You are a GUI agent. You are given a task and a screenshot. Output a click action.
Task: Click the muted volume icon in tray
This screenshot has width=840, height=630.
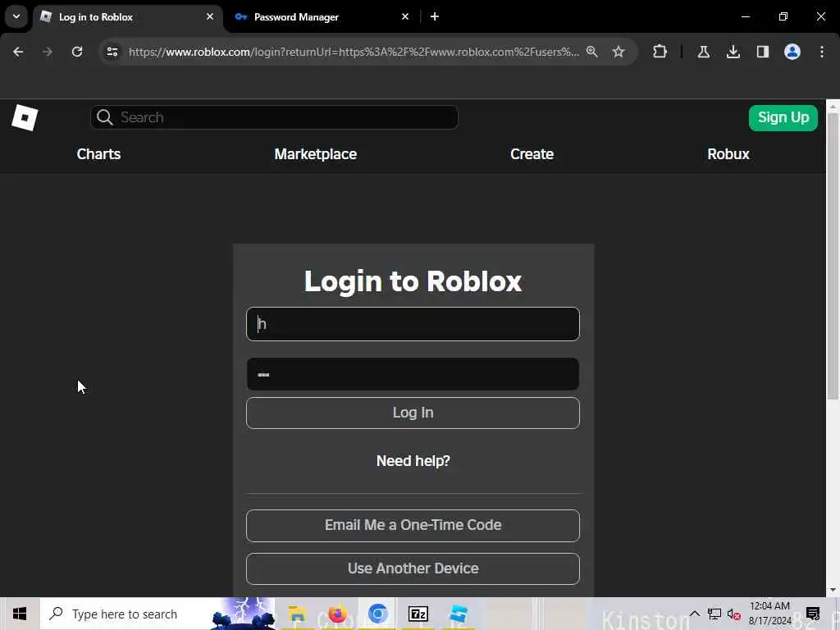click(734, 614)
